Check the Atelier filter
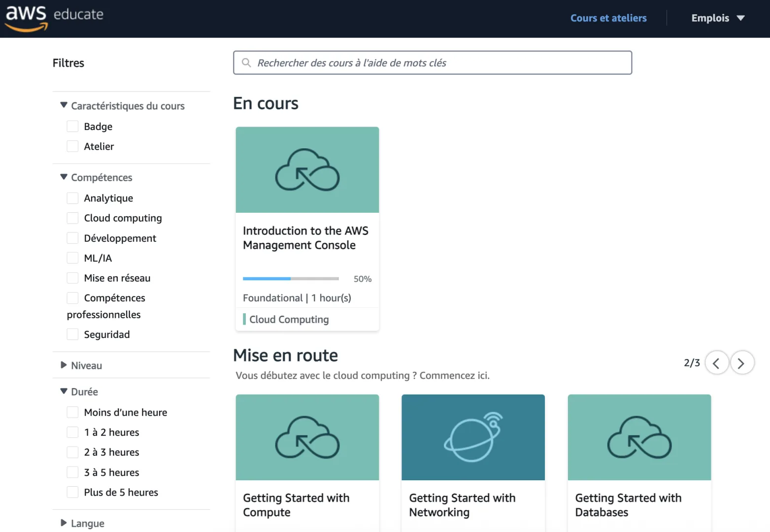This screenshot has height=532, width=770. pos(72,146)
